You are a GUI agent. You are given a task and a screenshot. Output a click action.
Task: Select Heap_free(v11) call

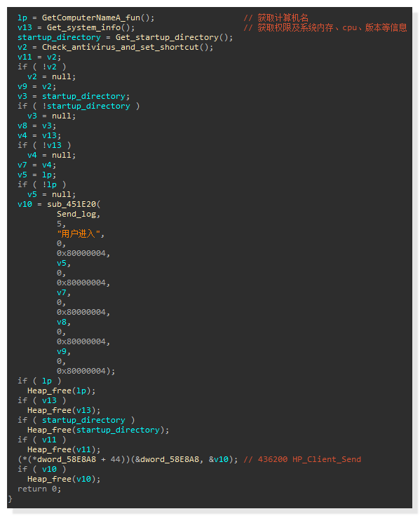click(x=64, y=449)
